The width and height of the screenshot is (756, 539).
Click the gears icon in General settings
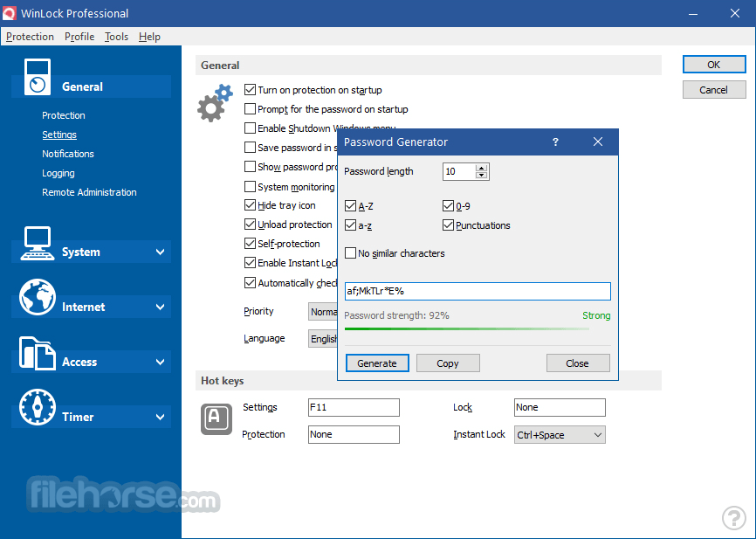pos(215,103)
